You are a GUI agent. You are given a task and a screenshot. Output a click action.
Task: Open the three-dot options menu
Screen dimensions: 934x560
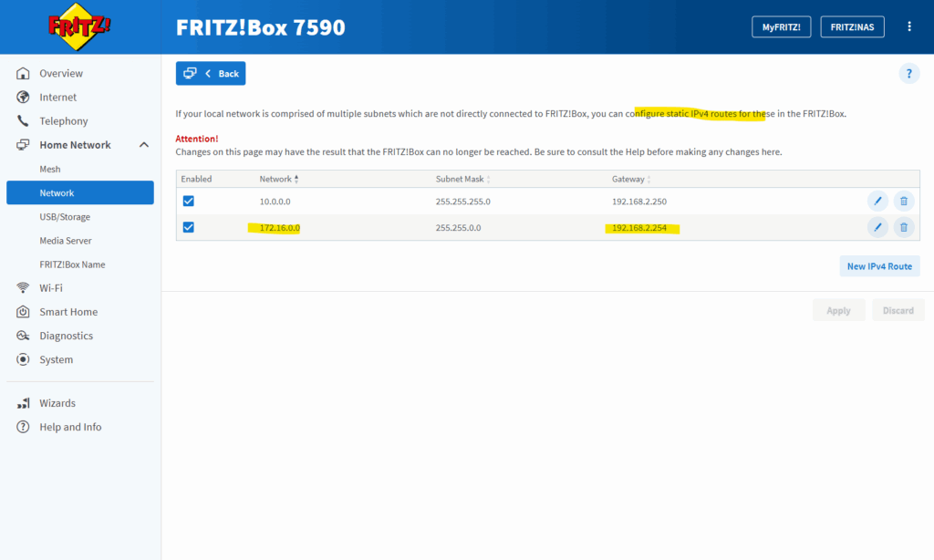(x=909, y=26)
